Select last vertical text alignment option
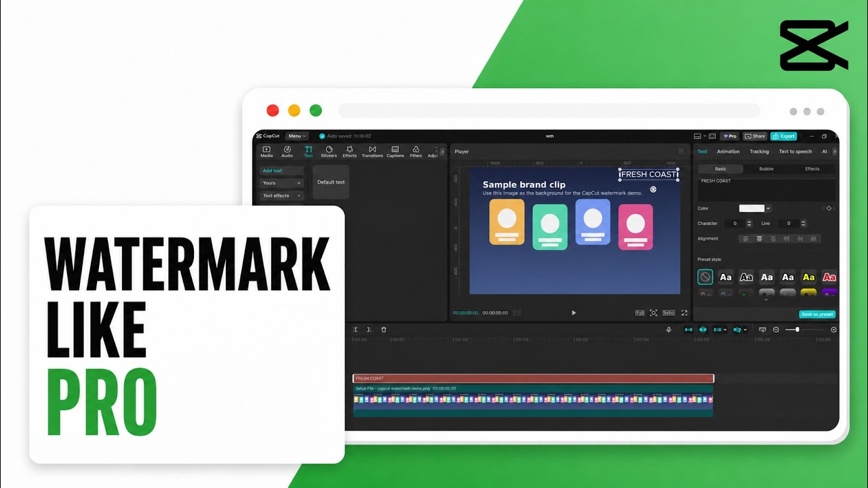Viewport: 868px width, 488px height. pos(814,239)
